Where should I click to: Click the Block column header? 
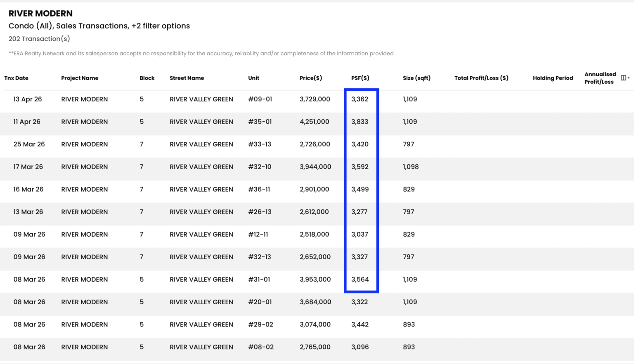[147, 78]
